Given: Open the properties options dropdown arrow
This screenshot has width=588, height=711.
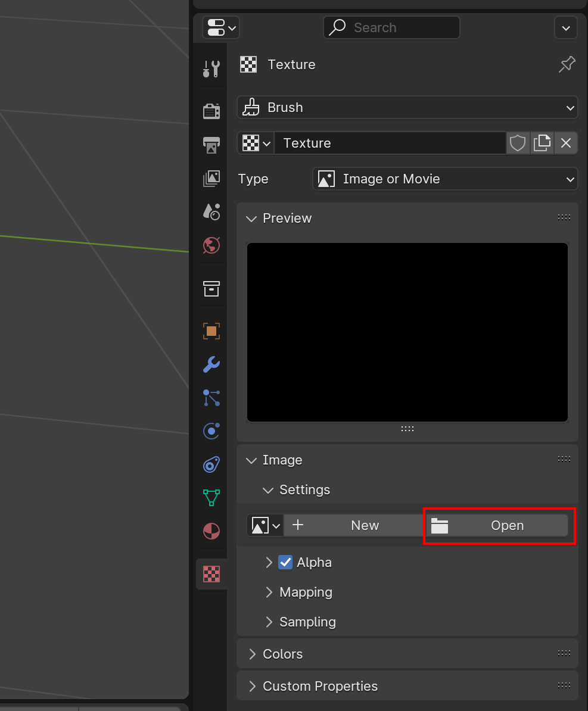Looking at the screenshot, I should click(566, 27).
